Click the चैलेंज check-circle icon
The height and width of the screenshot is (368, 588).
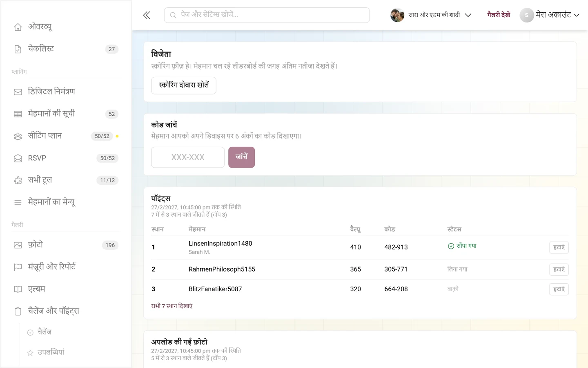click(x=30, y=332)
